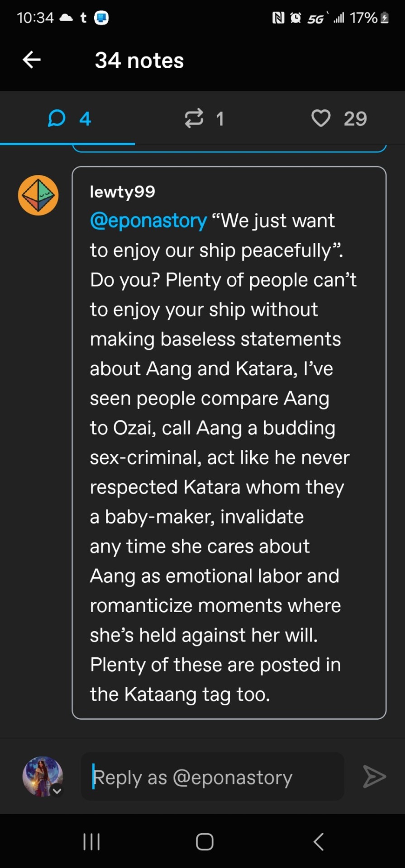Open Android recent apps button
Viewport: 405px width, 868px height.
[91, 842]
